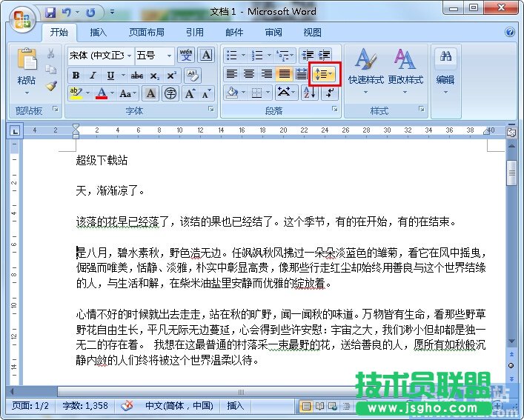
Task: Click the sort icon in paragraph group
Action: [x=308, y=93]
